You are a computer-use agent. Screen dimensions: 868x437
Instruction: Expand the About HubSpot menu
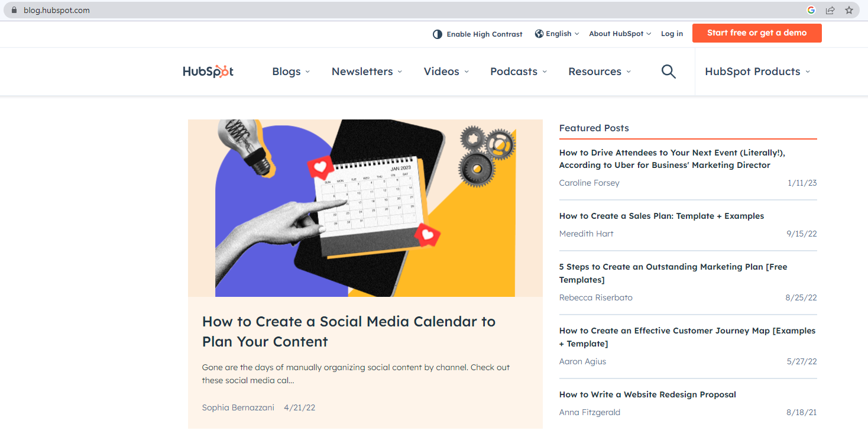[x=620, y=34]
